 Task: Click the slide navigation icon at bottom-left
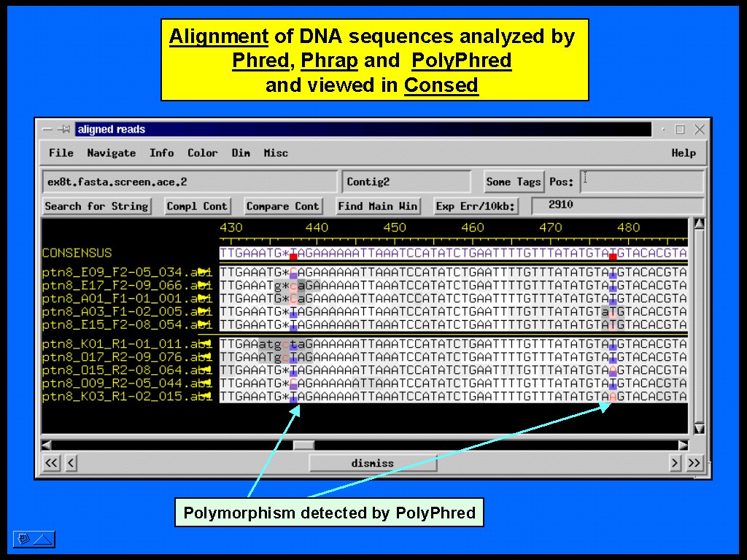click(24, 540)
